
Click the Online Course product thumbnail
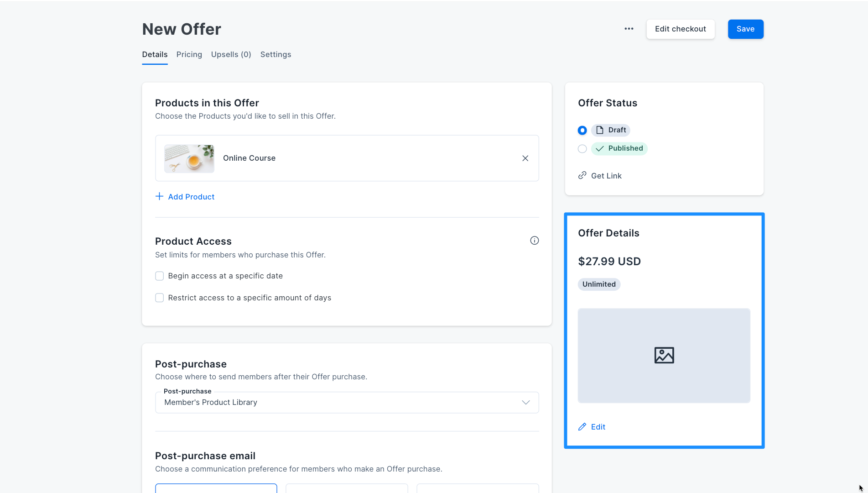coord(189,158)
